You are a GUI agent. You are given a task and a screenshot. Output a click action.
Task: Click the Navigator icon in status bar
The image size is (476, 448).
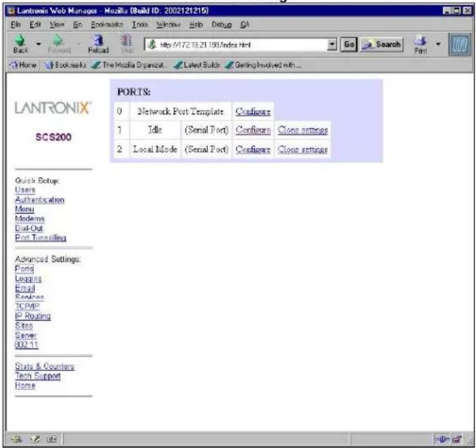[x=16, y=439]
